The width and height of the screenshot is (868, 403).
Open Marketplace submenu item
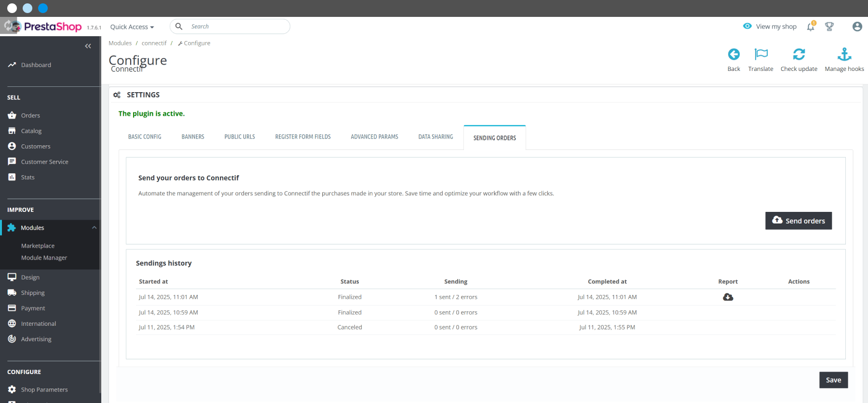(38, 246)
